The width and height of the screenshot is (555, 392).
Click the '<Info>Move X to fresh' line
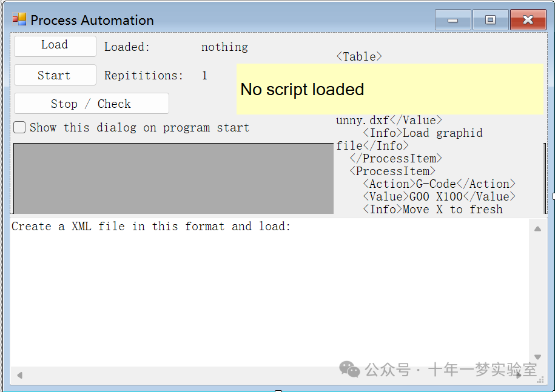tap(432, 209)
